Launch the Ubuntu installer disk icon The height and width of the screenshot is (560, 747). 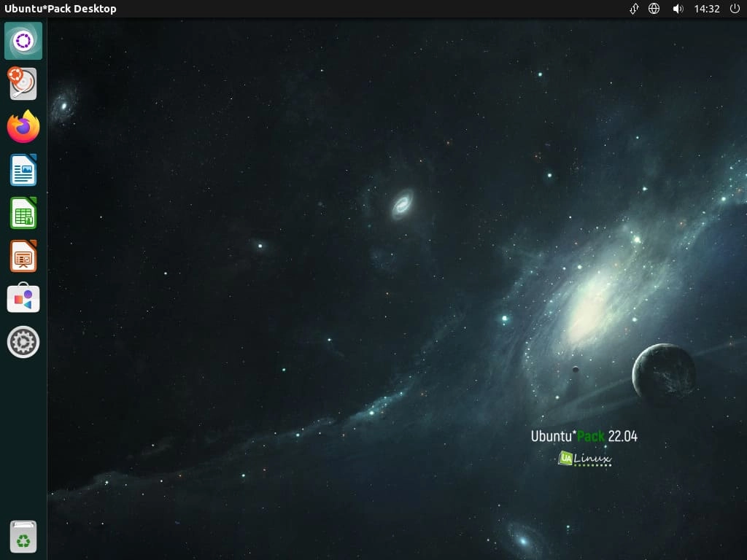(23, 83)
